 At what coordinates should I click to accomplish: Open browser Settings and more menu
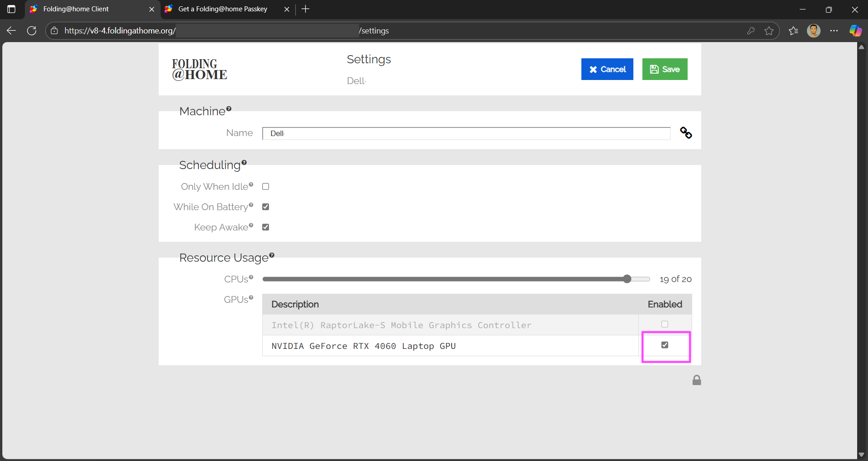pyautogui.click(x=834, y=31)
